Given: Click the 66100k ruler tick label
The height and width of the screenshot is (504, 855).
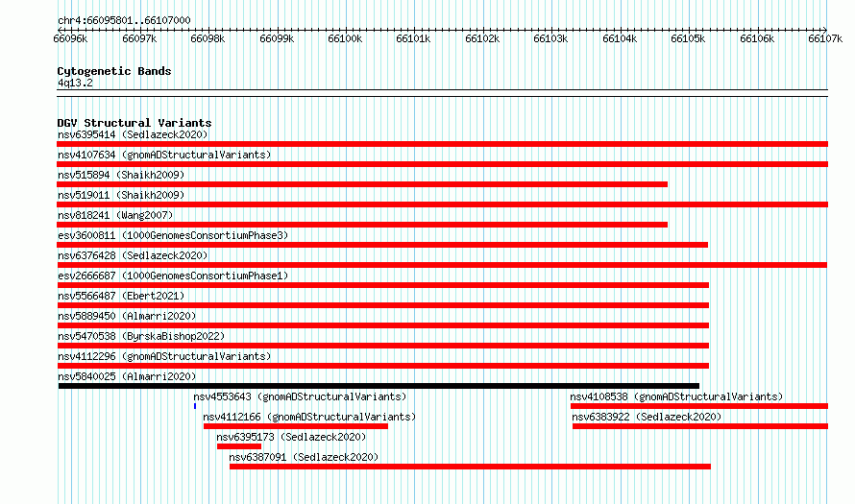Looking at the screenshot, I should click(x=345, y=38).
